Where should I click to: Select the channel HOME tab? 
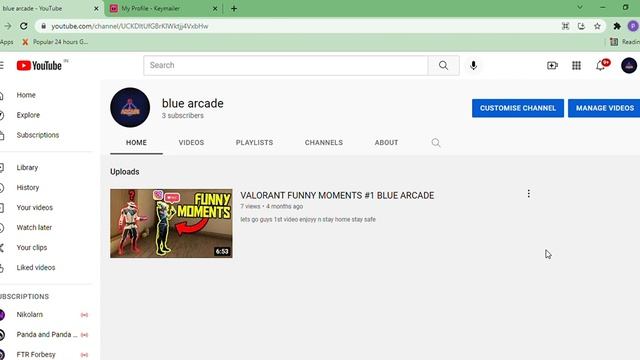coord(136,142)
